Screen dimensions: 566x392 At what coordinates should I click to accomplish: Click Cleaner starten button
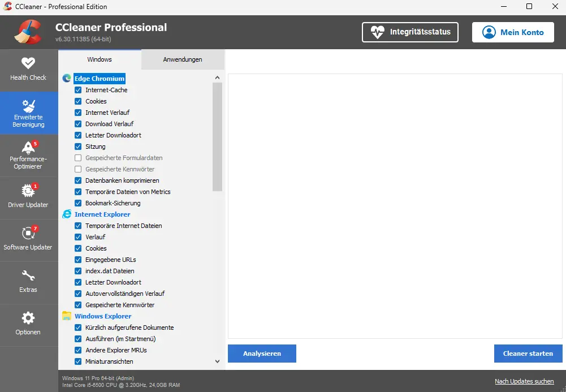pos(528,354)
